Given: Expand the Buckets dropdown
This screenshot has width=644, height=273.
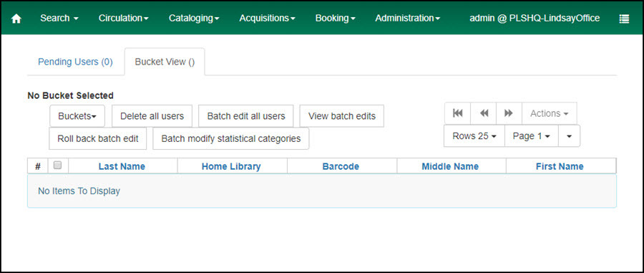Looking at the screenshot, I should [x=77, y=116].
